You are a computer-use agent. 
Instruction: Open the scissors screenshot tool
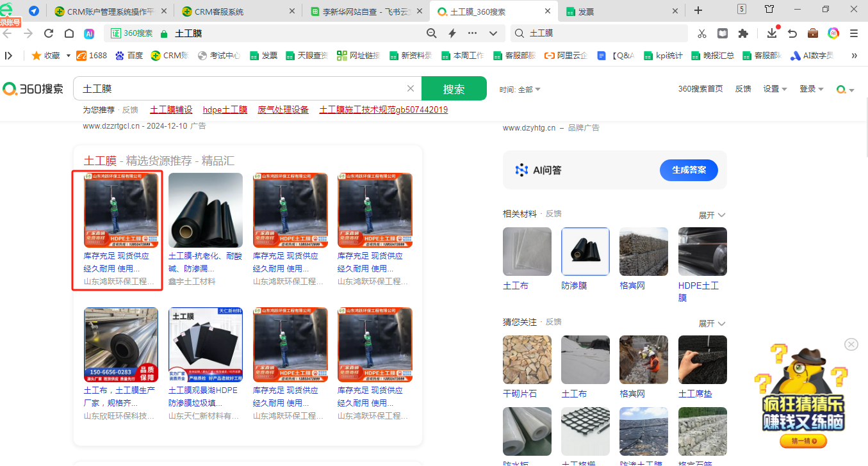pyautogui.click(x=702, y=33)
